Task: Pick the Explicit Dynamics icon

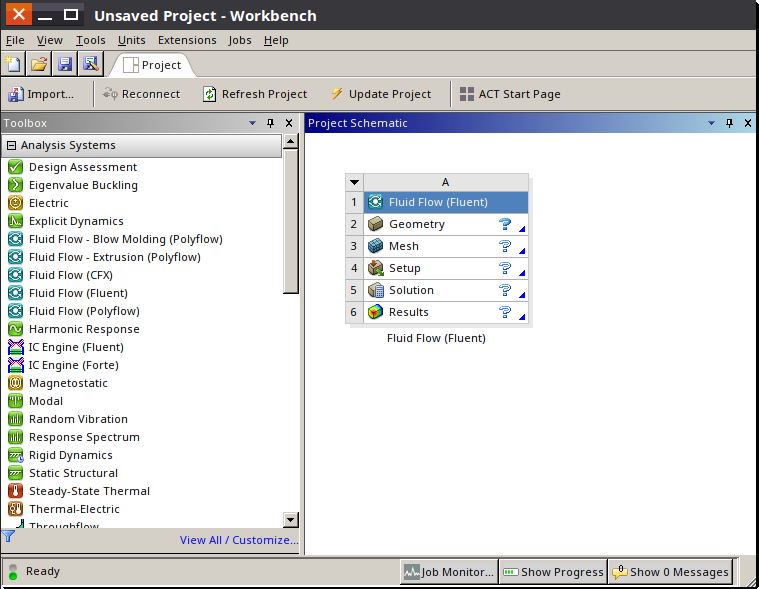Action: click(x=15, y=221)
